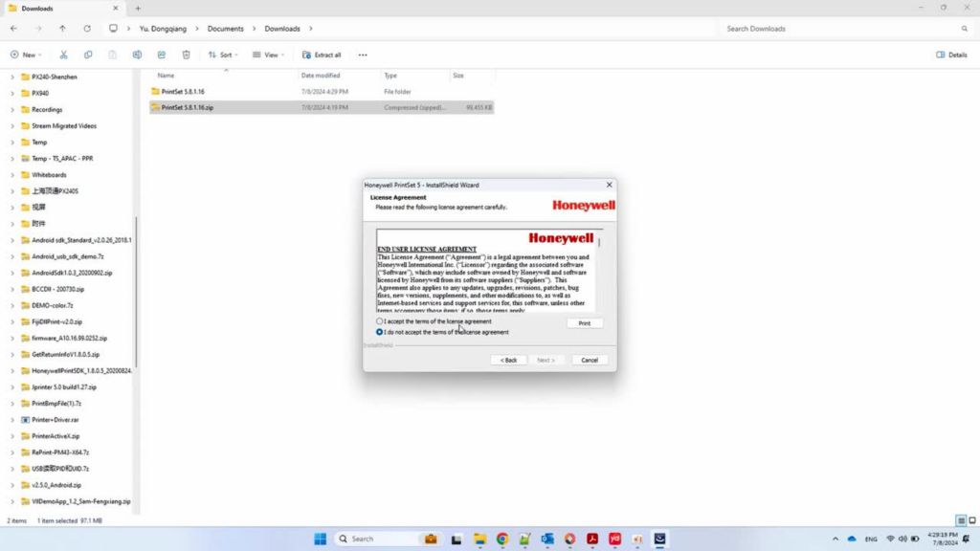This screenshot has width=980, height=551.
Task: Expand the DEMO-color.7z chevron
Action: point(12,305)
